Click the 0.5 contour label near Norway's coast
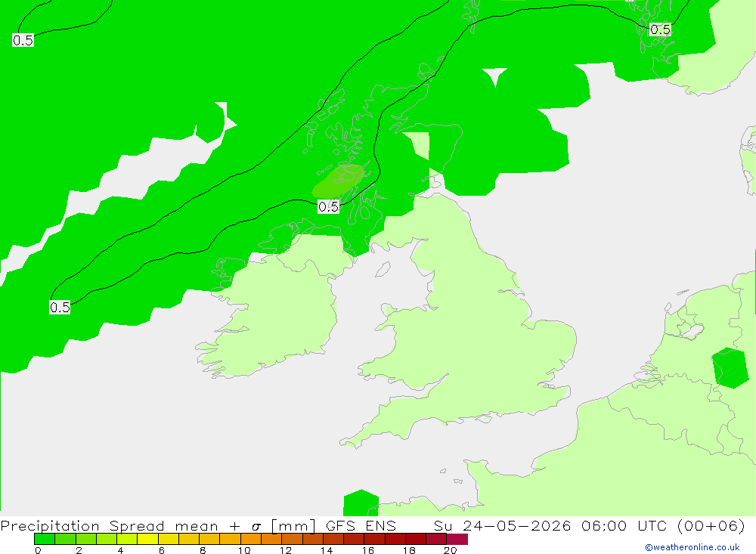 pyautogui.click(x=660, y=29)
